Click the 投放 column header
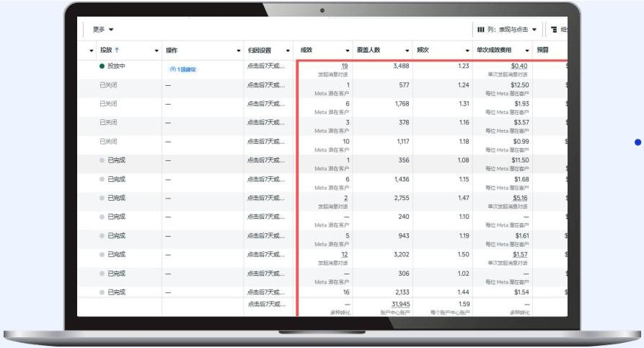 click(x=106, y=50)
